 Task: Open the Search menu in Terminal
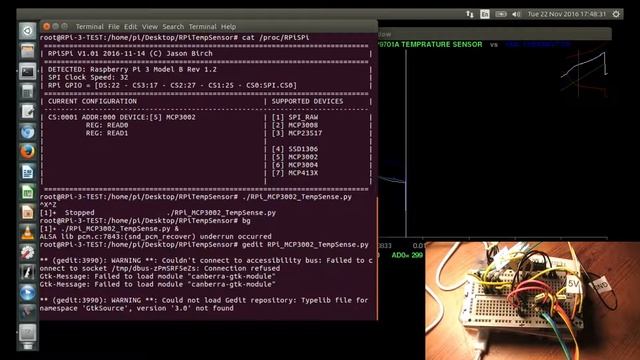173,27
